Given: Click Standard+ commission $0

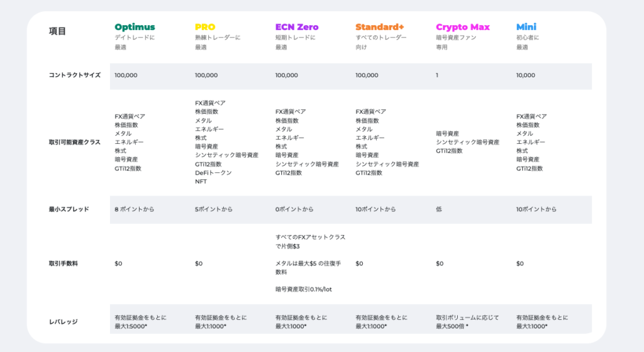Looking at the screenshot, I should pos(359,264).
